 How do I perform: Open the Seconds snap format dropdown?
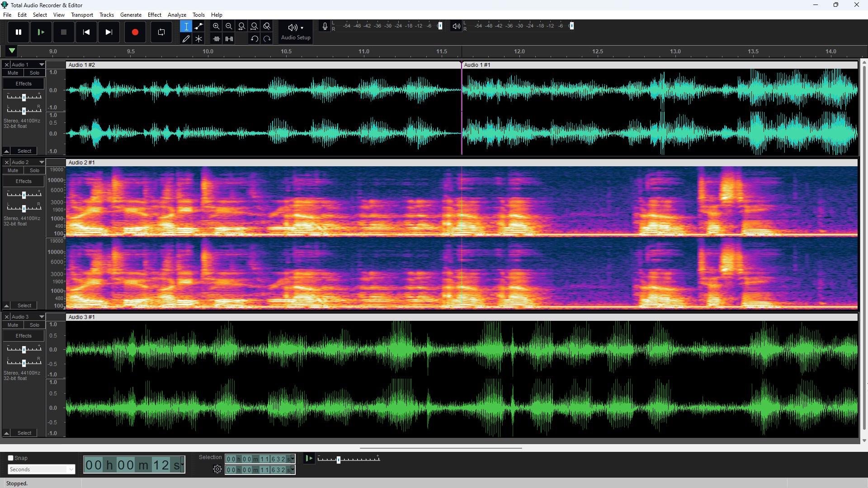tap(41, 469)
